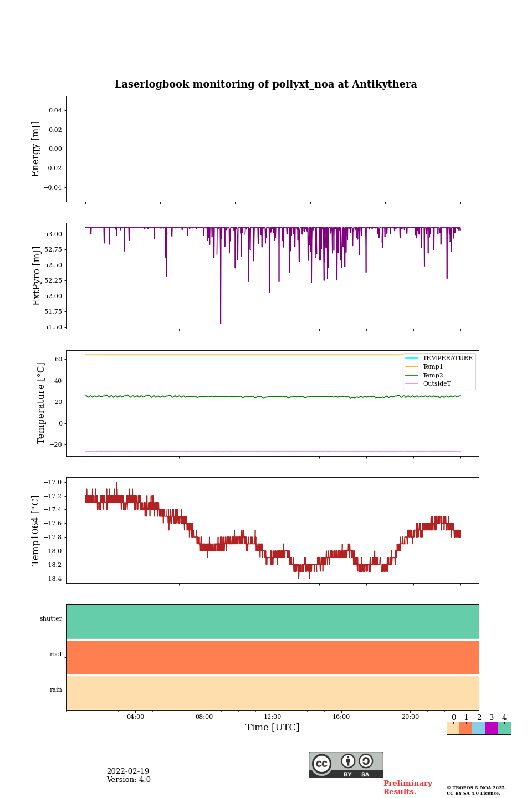Click the 'Temp1064 [°C]' axis label
This screenshot has height=798, width=532.
35,530
